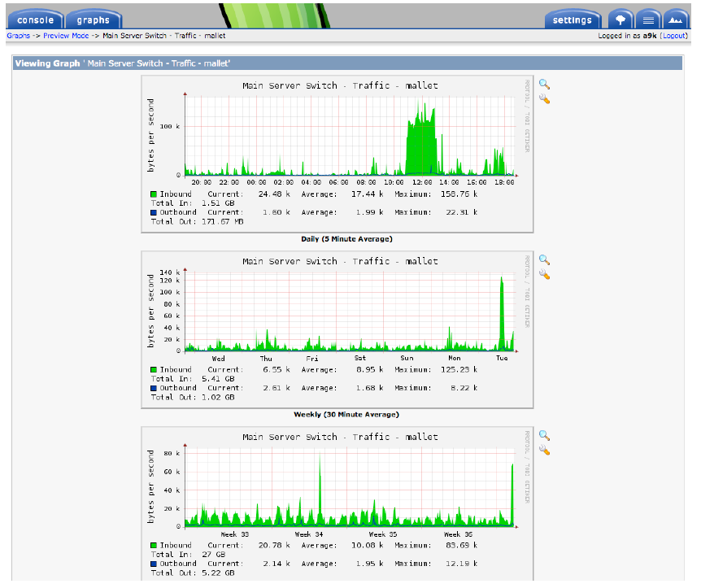Click the Monthly traffic graph image
Image resolution: width=701 pixels, height=588 pixels.
(x=337, y=504)
